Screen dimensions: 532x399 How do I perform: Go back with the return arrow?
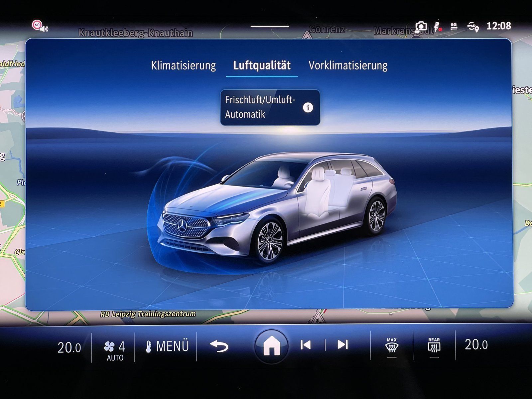coord(219,346)
